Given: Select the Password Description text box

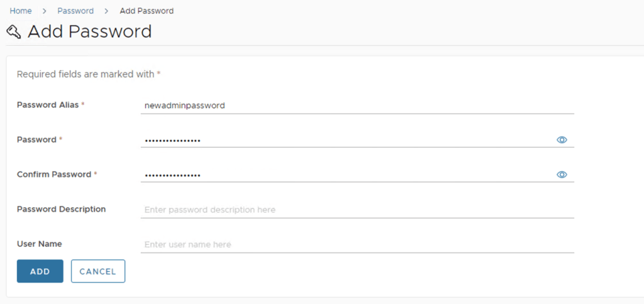Looking at the screenshot, I should coord(357,210).
